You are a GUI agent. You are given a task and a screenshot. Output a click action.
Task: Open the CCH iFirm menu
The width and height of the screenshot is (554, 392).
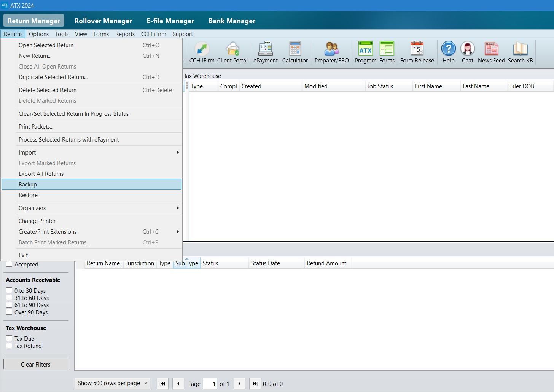click(154, 34)
